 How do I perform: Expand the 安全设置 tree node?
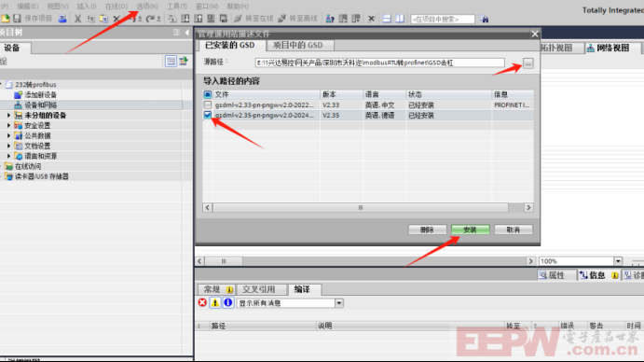tap(8, 125)
